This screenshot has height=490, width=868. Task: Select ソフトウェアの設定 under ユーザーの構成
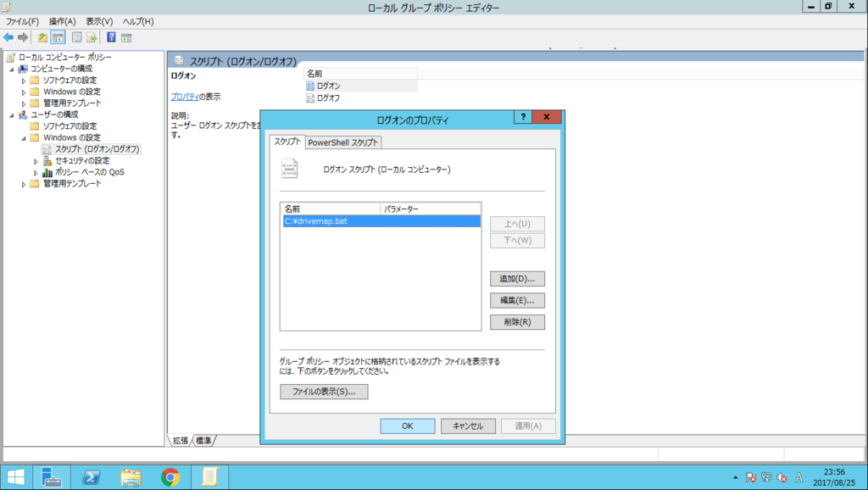(70, 126)
